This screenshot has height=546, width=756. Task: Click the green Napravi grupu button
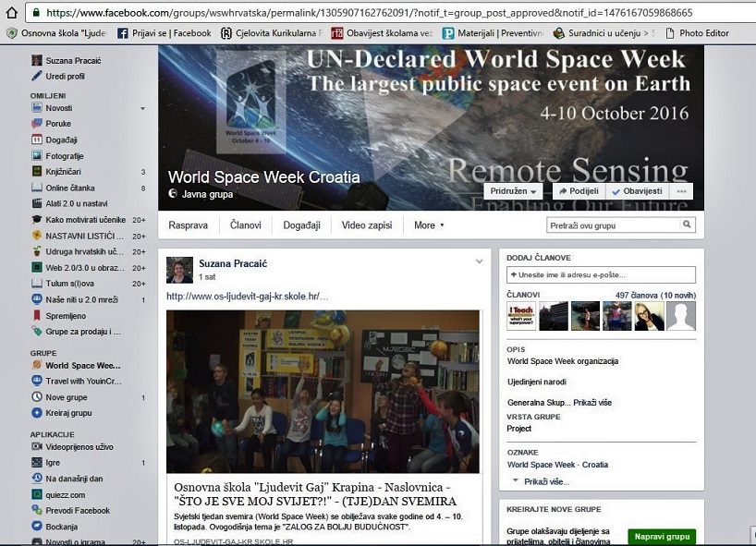[x=662, y=537]
